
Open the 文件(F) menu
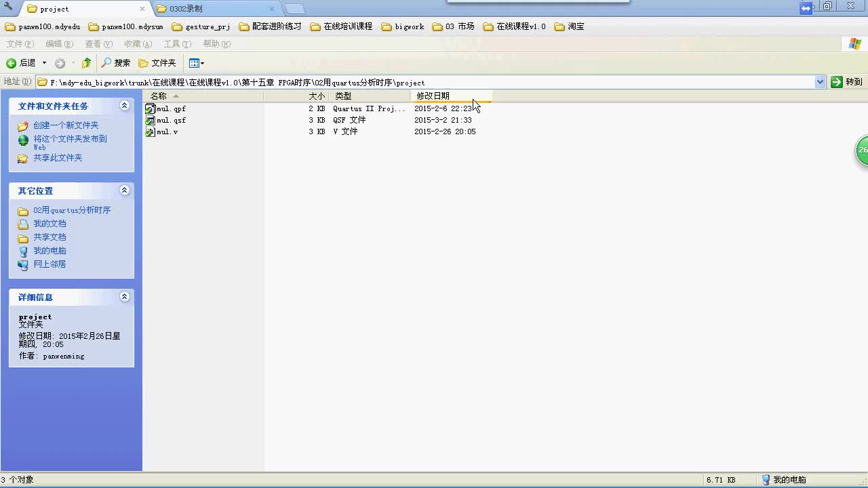tap(20, 44)
